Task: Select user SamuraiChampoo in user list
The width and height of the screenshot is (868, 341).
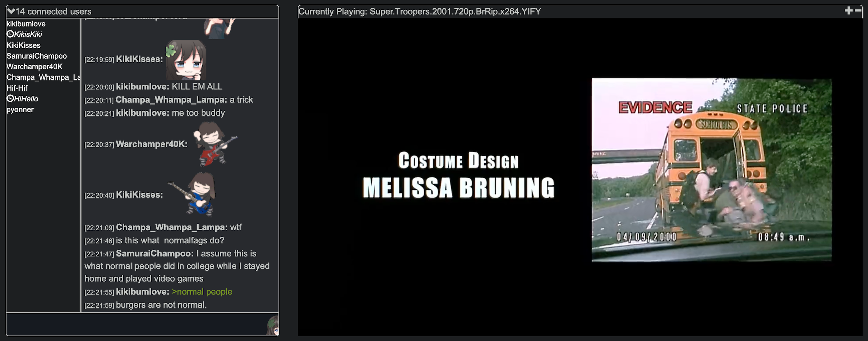Action: click(x=37, y=56)
